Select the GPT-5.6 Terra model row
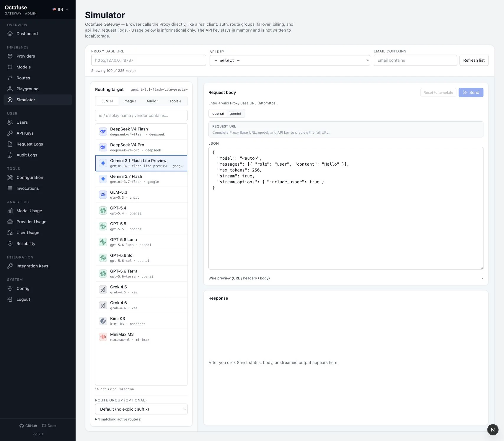This screenshot has width=504, height=441. [141, 274]
